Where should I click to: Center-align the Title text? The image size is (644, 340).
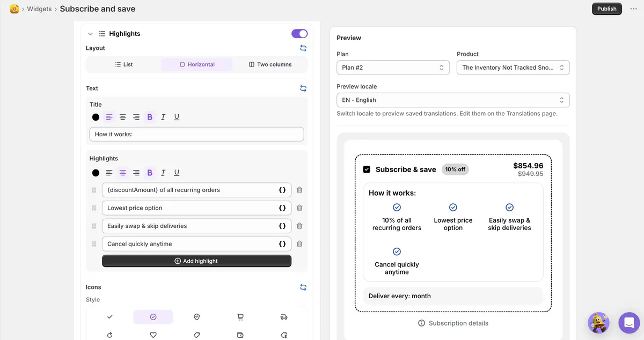123,117
